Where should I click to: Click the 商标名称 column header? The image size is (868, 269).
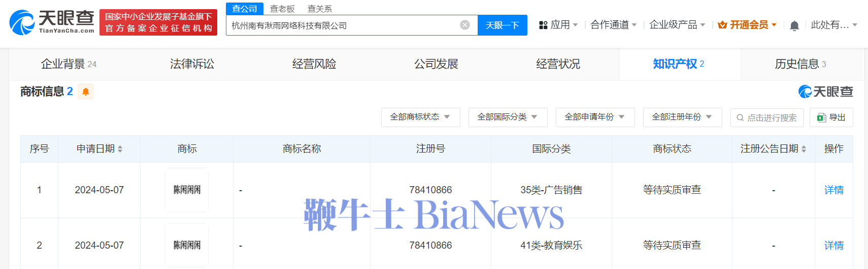(302, 149)
